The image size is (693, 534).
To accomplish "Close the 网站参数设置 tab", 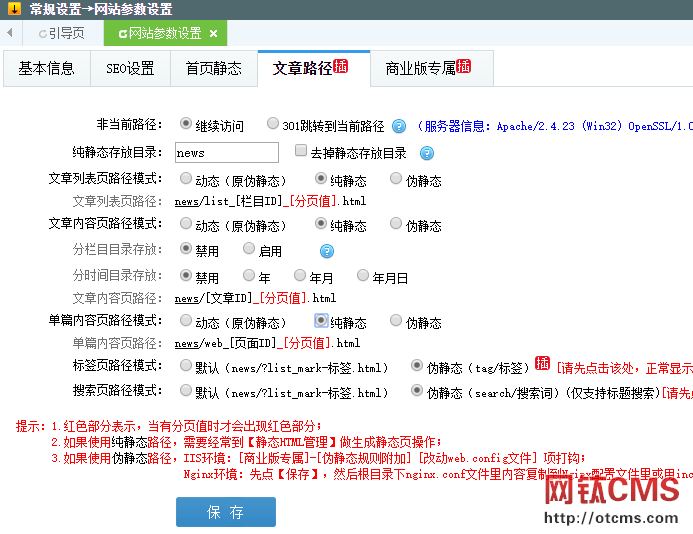I will (x=213, y=33).
